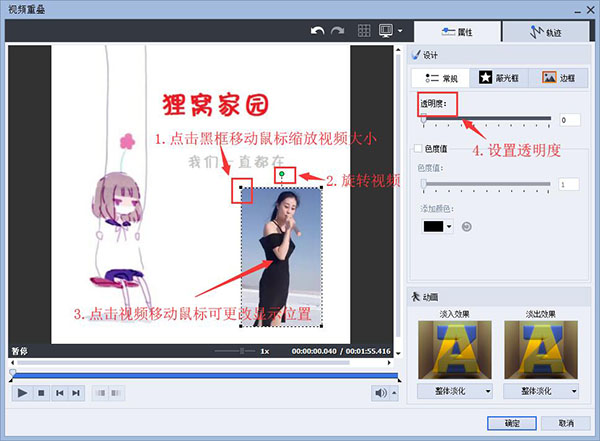Click the blue timeline progress bar
Screen dimensions: 600x441
(x=205, y=376)
